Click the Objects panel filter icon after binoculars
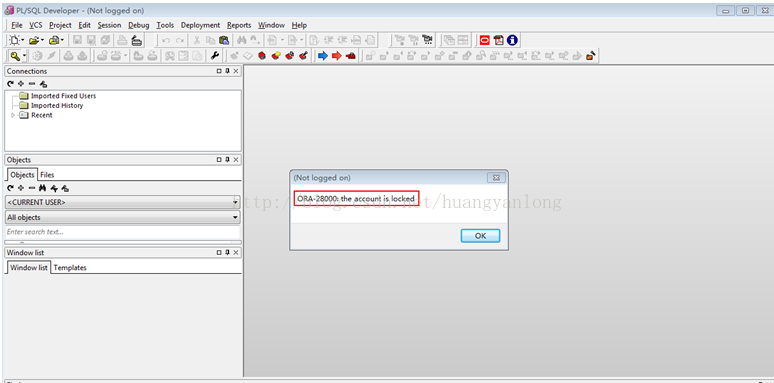The width and height of the screenshot is (774, 383). point(54,188)
